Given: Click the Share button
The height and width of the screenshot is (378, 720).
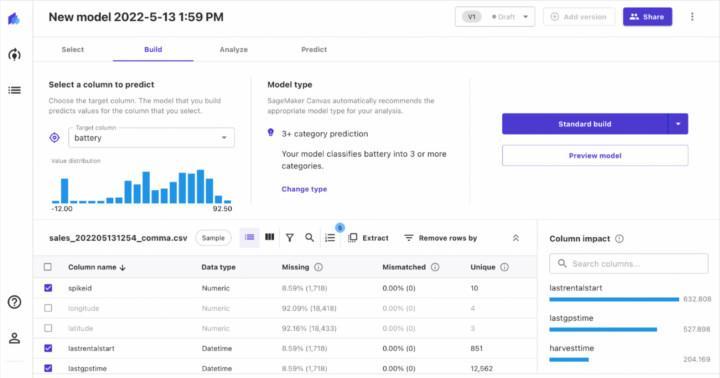Looking at the screenshot, I should (647, 17).
